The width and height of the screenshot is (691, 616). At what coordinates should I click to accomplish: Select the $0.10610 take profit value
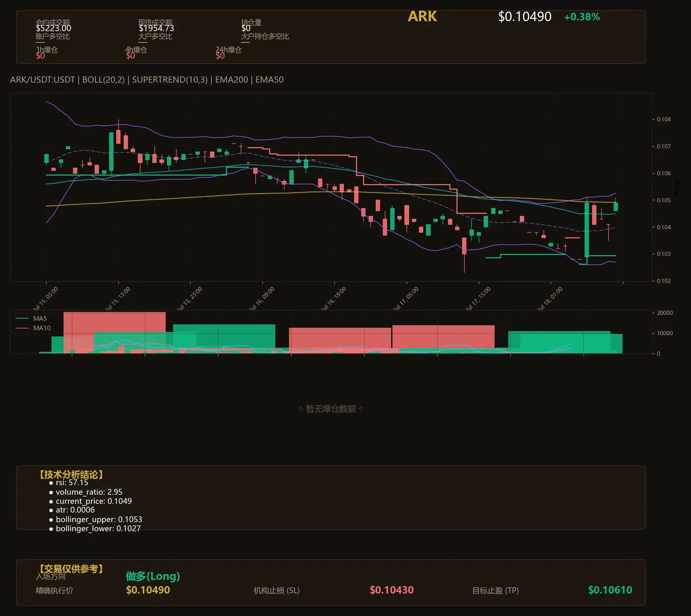610,590
